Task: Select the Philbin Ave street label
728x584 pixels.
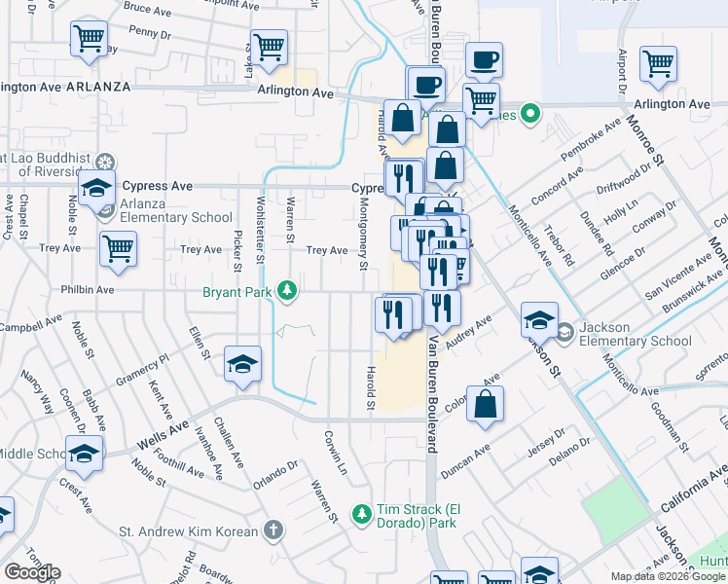Action: coord(88,290)
